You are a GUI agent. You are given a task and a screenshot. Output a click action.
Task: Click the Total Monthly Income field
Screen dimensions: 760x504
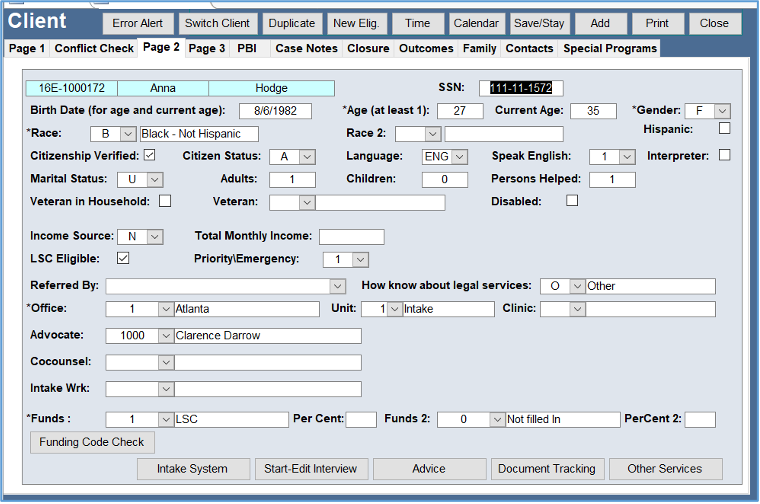pos(351,237)
